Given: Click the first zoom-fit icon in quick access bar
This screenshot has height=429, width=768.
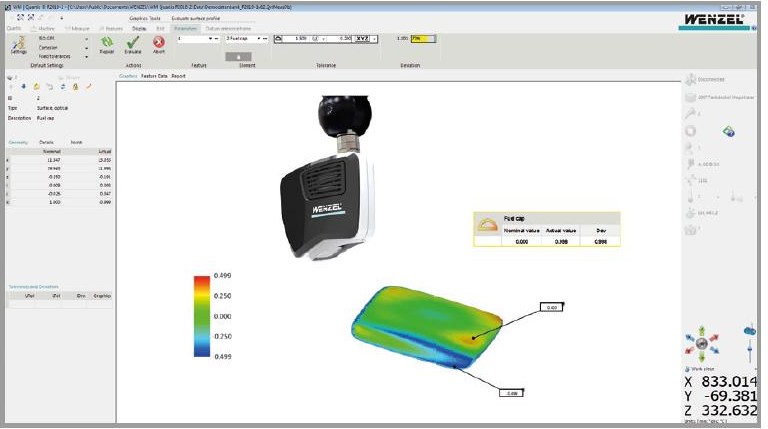Looking at the screenshot, I should (20, 17).
